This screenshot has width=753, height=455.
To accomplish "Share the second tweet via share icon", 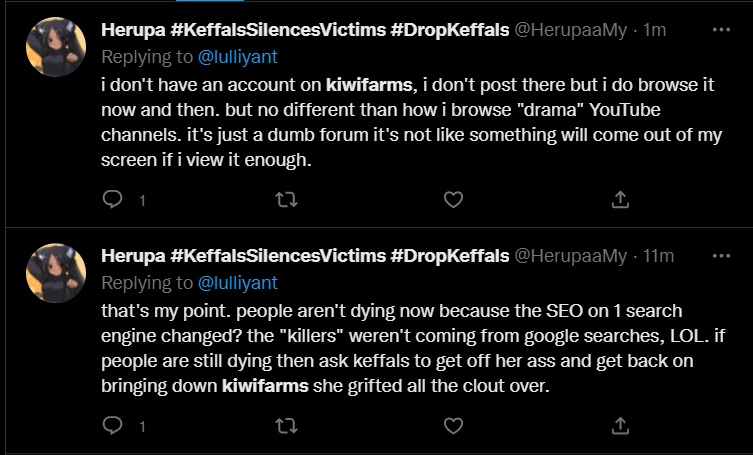I will click(620, 427).
